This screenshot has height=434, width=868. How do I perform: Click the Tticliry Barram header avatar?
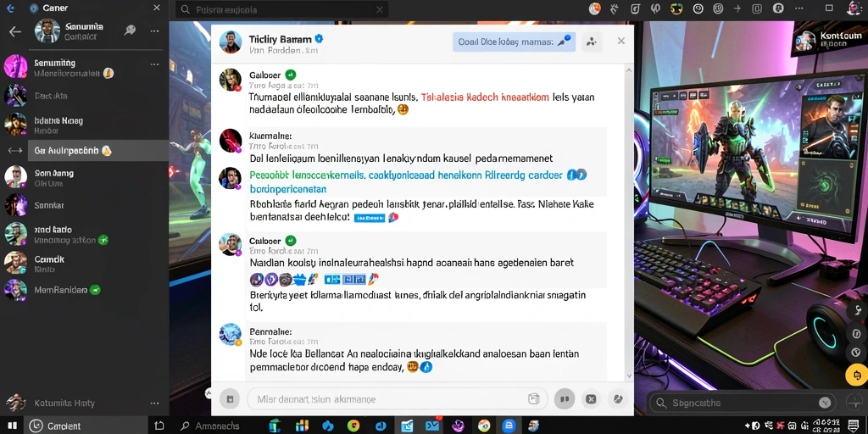pos(231,42)
